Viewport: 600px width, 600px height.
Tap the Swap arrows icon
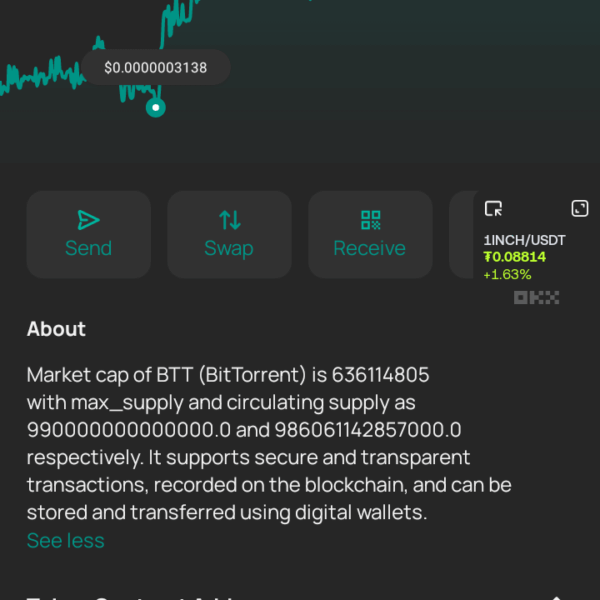[229, 220]
